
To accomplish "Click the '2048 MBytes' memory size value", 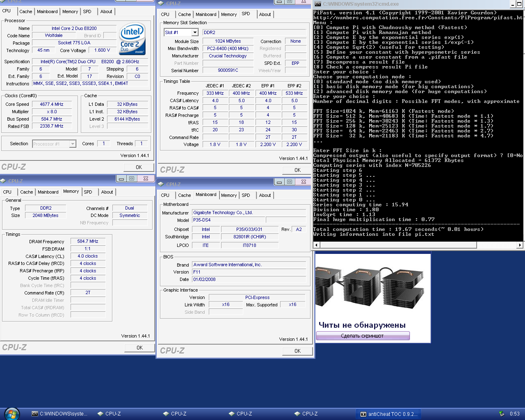I will [x=46, y=216].
